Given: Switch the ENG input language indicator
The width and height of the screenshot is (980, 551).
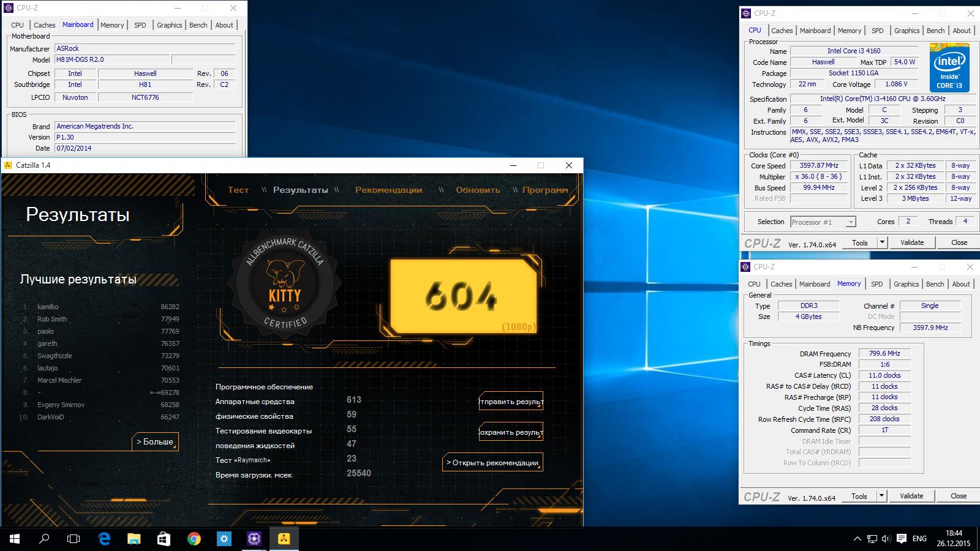Looking at the screenshot, I should [x=919, y=539].
